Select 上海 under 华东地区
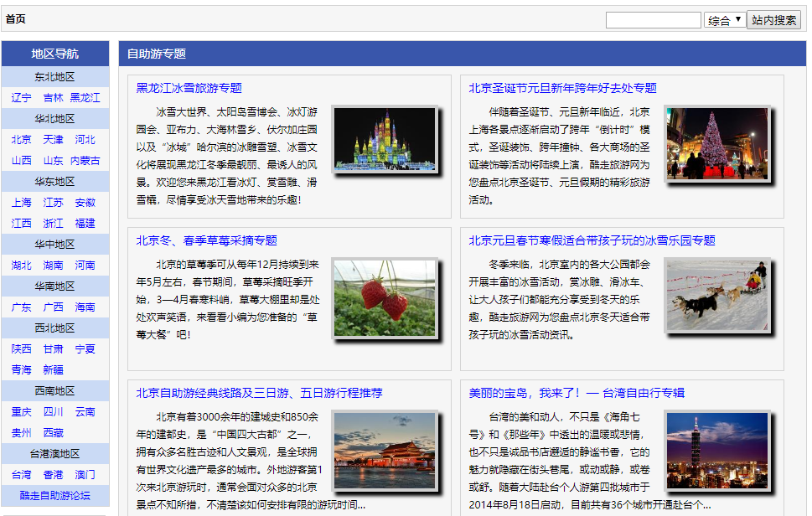 click(x=22, y=203)
